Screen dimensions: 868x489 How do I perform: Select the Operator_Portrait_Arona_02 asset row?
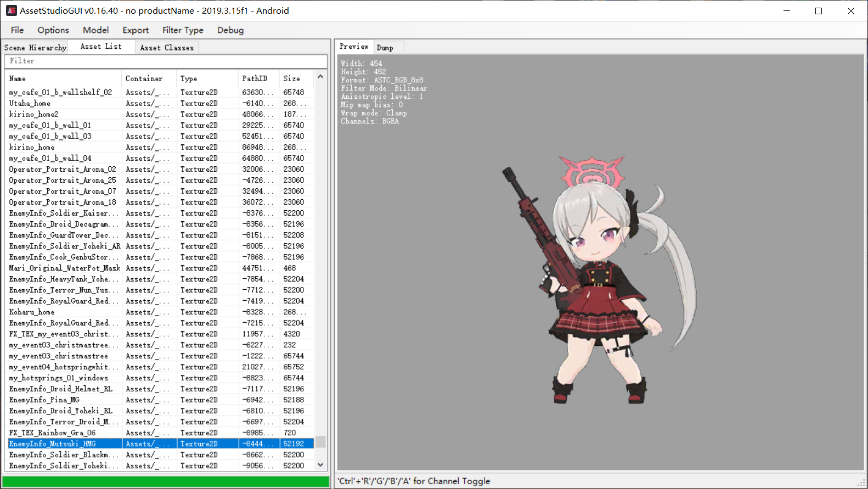[63, 169]
